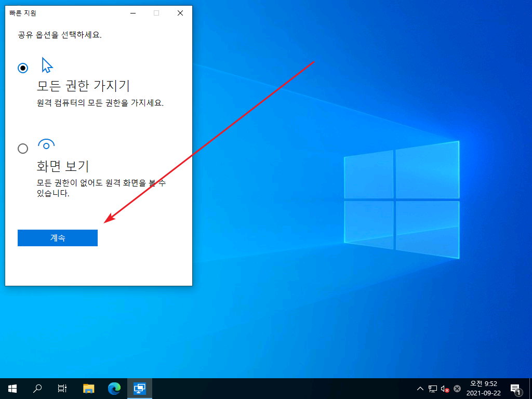Click the gray X tray icon

457,389
